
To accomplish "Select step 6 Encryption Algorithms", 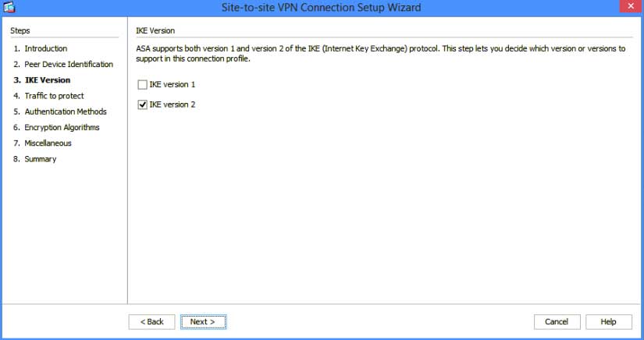I will (56, 128).
